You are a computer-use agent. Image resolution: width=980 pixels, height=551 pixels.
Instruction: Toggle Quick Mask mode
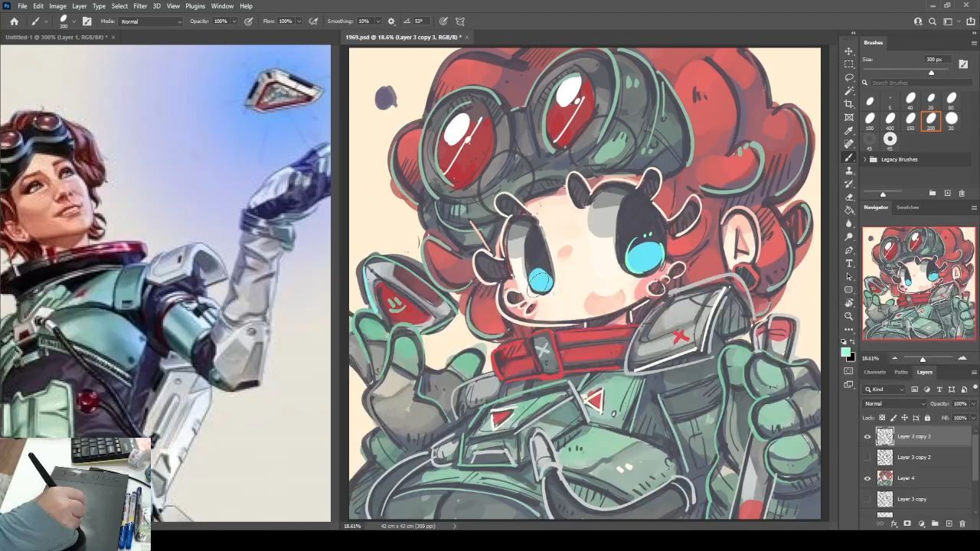(x=849, y=371)
